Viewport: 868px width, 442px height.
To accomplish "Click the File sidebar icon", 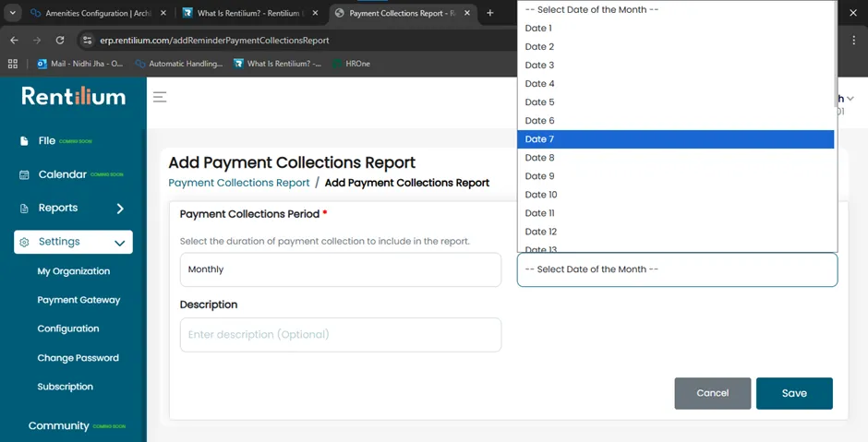I will 24,141.
